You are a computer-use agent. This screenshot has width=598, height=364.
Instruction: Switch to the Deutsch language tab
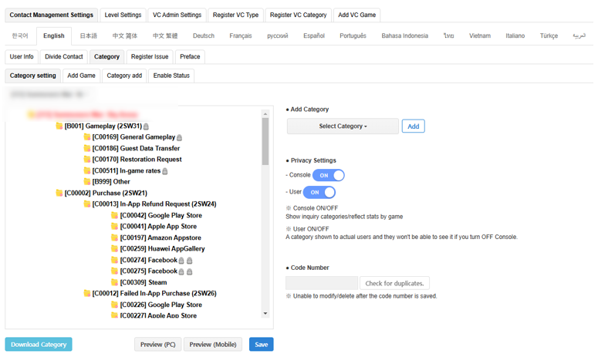point(204,35)
